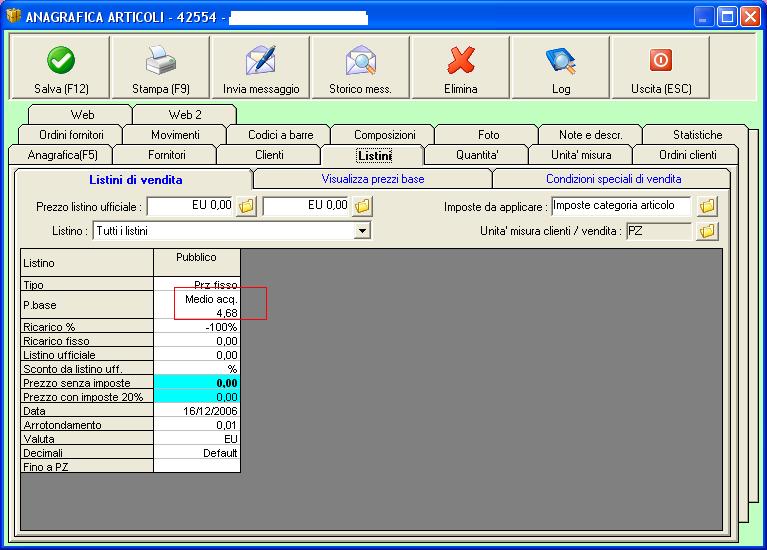This screenshot has height=550, width=767.
Task: Select the Decimali Default cell
Action: coord(197,453)
